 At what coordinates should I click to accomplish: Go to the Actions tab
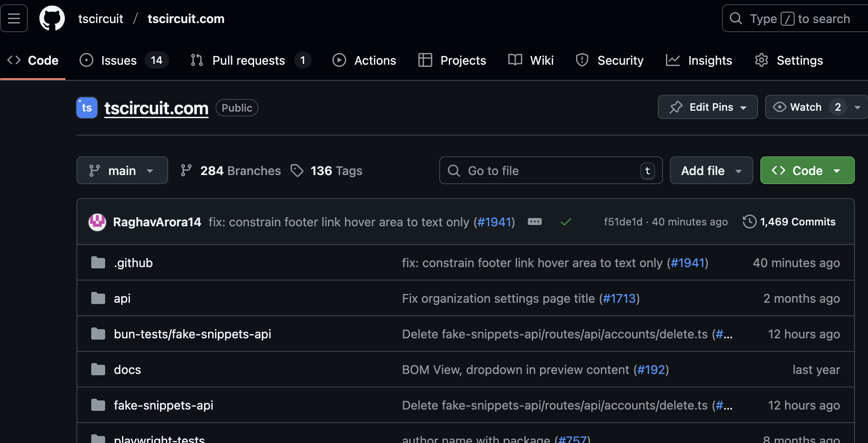[375, 60]
